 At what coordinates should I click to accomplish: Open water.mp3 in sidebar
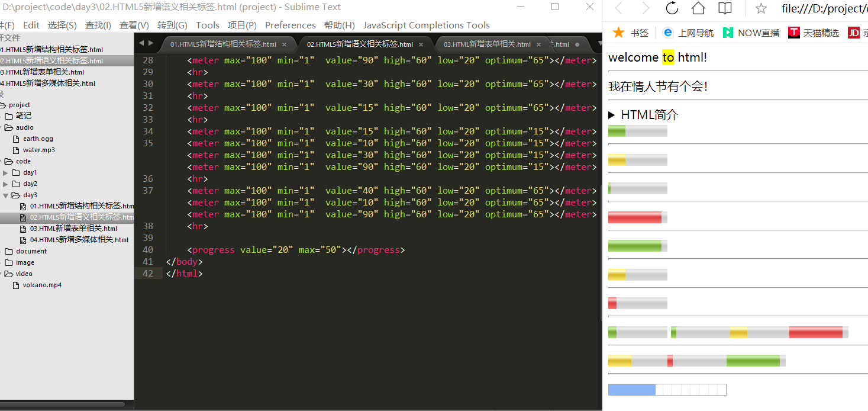39,150
